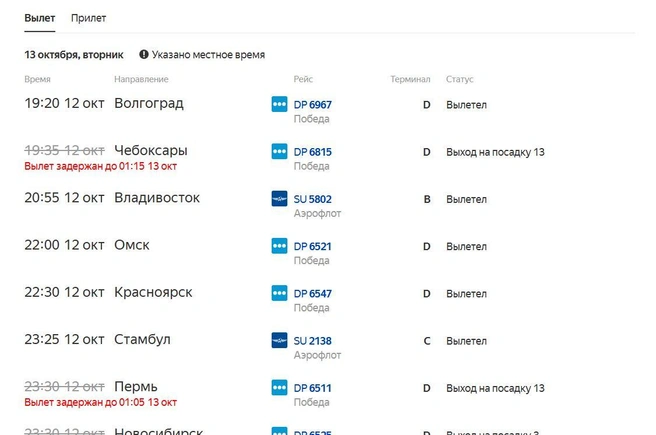
Task: Click the departure time 22:30 12 окт
Action: point(64,292)
